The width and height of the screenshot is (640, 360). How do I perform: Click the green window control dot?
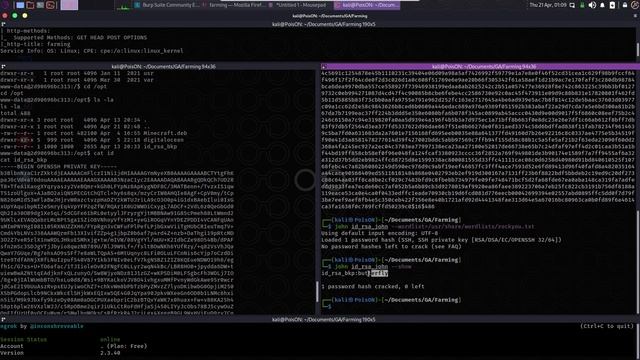point(15,16)
